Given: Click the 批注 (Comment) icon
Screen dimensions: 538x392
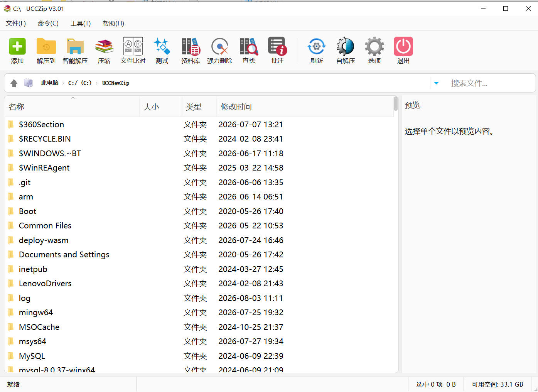Looking at the screenshot, I should pos(278,50).
